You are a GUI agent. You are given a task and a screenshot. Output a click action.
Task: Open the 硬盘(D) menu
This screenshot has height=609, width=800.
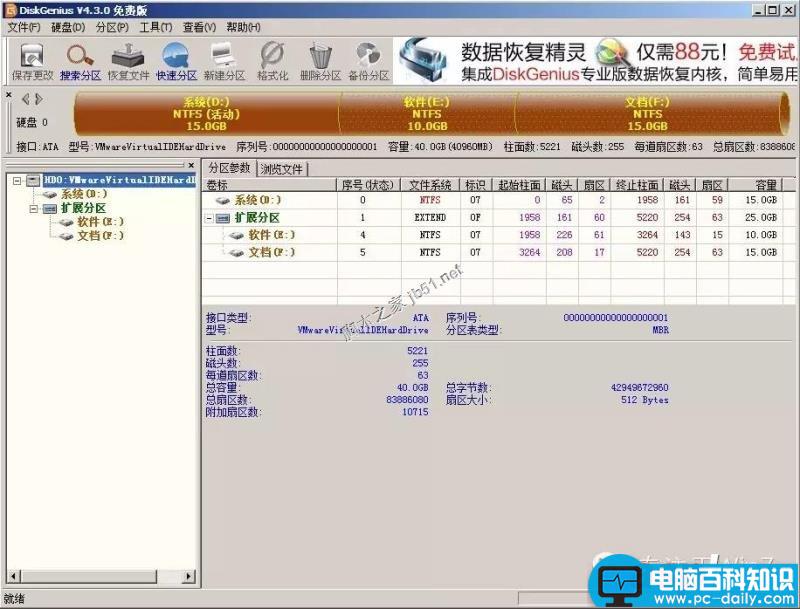(x=68, y=27)
